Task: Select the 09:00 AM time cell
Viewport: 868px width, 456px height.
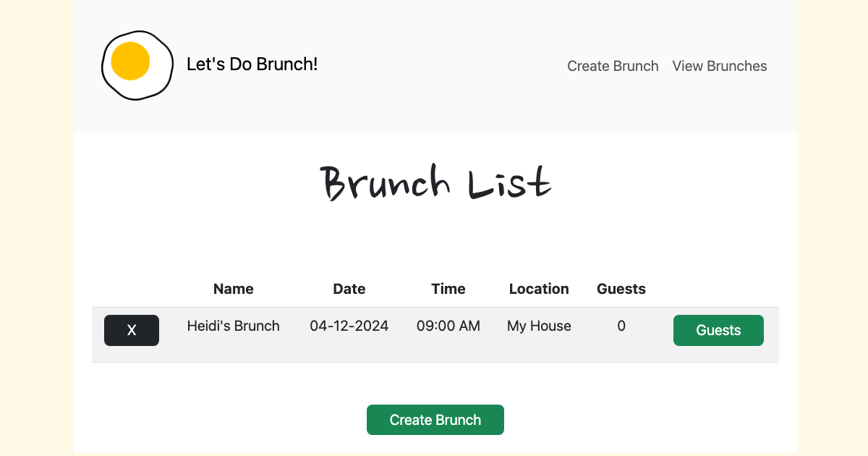Action: (448, 326)
